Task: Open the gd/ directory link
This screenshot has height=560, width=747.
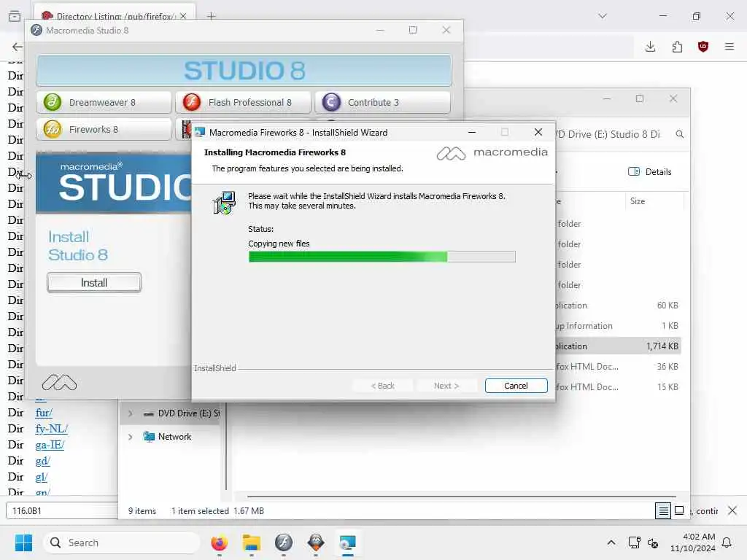Action: (x=43, y=461)
